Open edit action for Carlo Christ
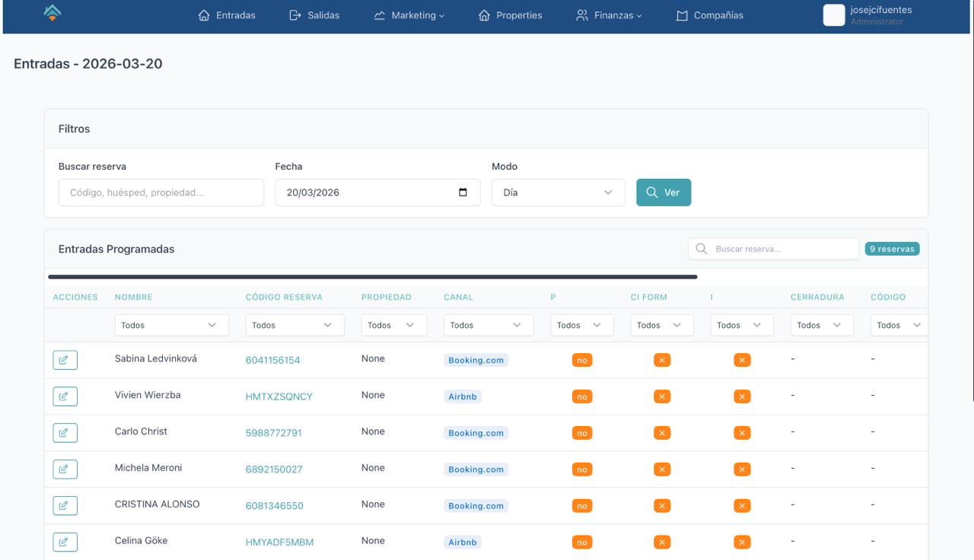This screenshot has height=560, width=974. tap(65, 433)
